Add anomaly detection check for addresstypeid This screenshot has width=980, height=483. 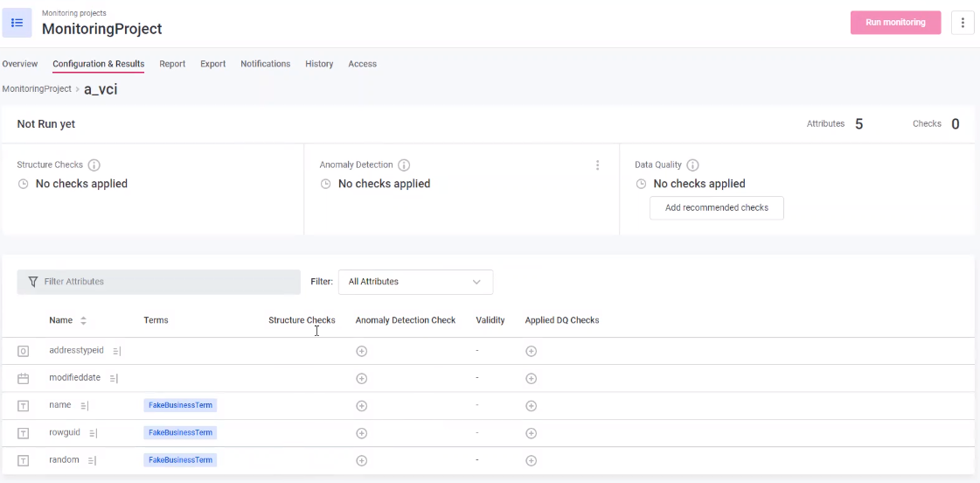click(362, 351)
